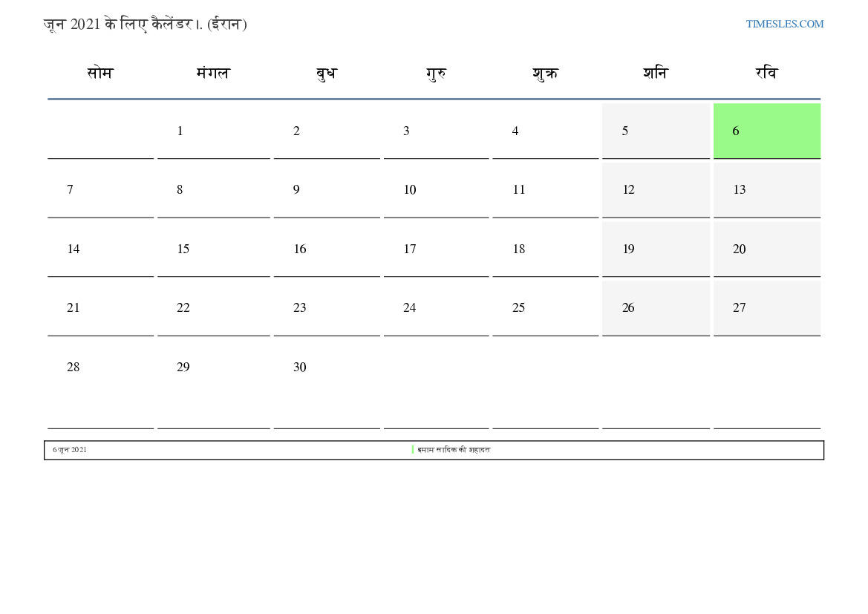
Task: Select date 28 in last row
Action: pyautogui.click(x=74, y=368)
